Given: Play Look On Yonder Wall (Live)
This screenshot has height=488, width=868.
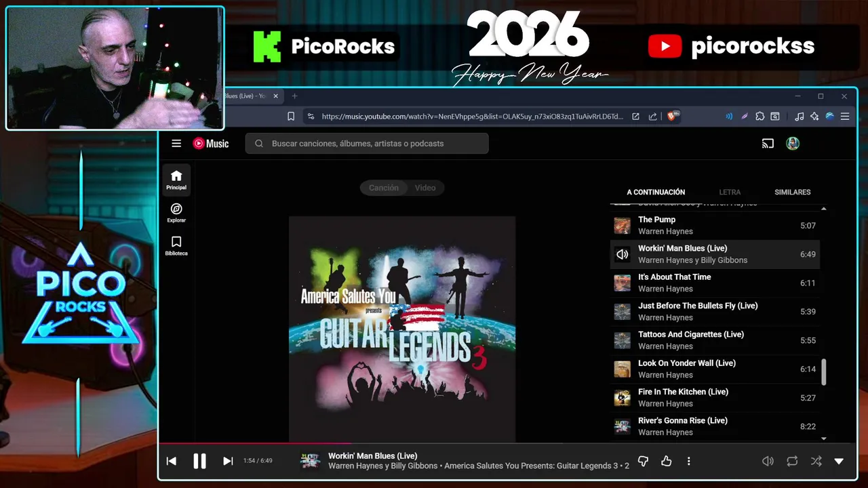Looking at the screenshot, I should 715,369.
